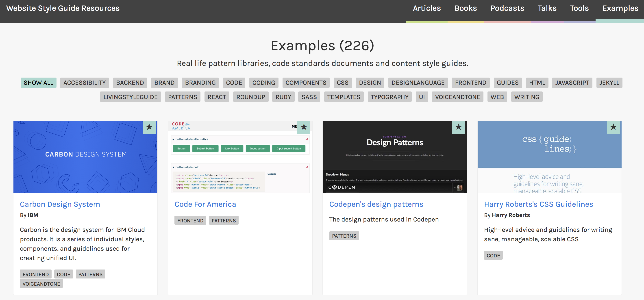The height and width of the screenshot is (300, 644).
Task: Filter examples by WRITING
Action: tap(527, 97)
